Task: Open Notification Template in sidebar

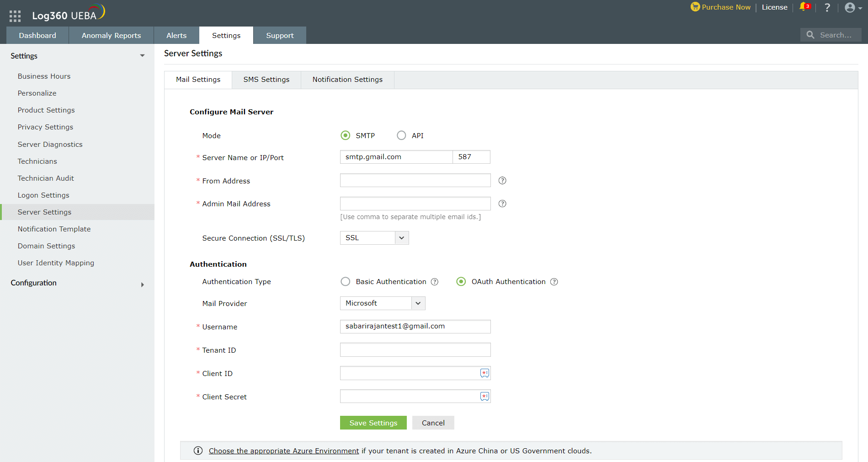Action: [x=54, y=229]
